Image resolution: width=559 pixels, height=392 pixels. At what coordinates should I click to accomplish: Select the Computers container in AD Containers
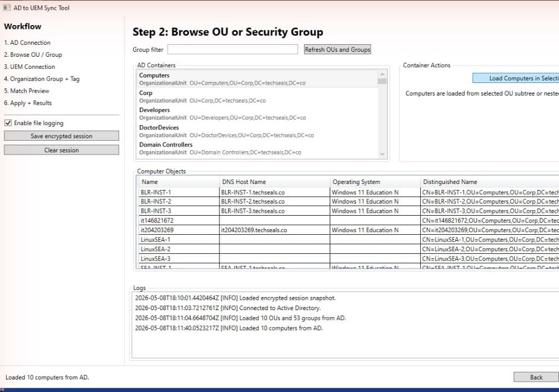point(257,79)
